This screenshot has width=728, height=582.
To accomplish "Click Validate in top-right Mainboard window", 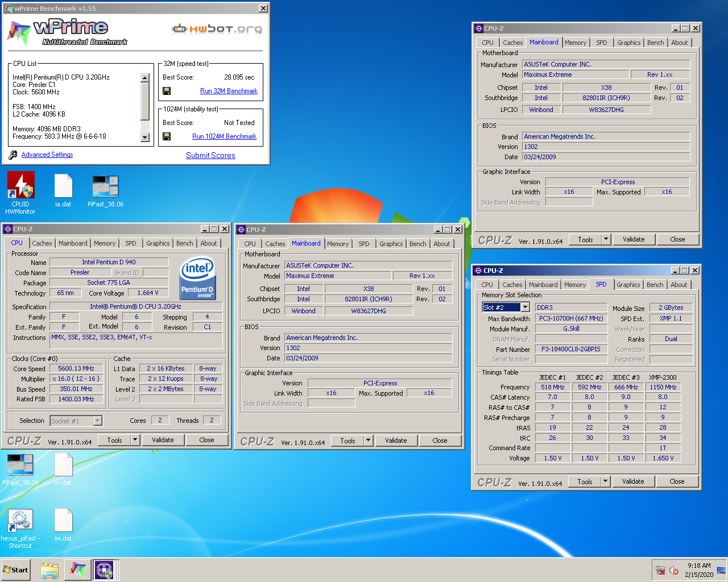I will pos(634,239).
